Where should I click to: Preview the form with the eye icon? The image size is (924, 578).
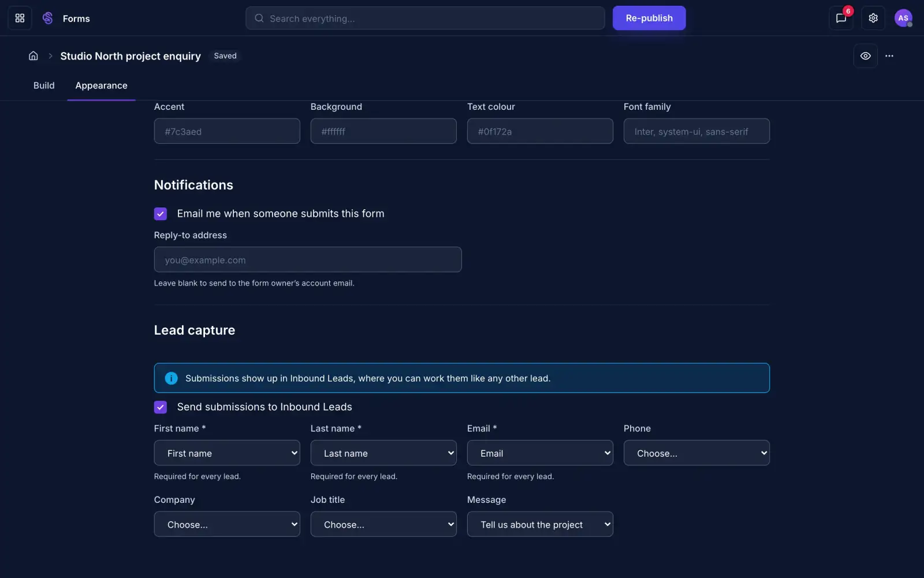click(x=866, y=56)
